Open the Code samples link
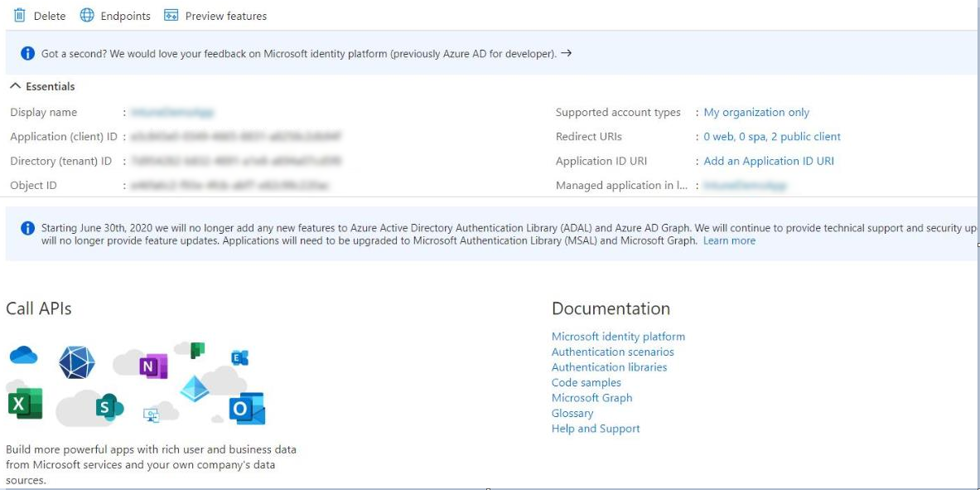Viewport: 980px width, 490px height. coord(586,382)
